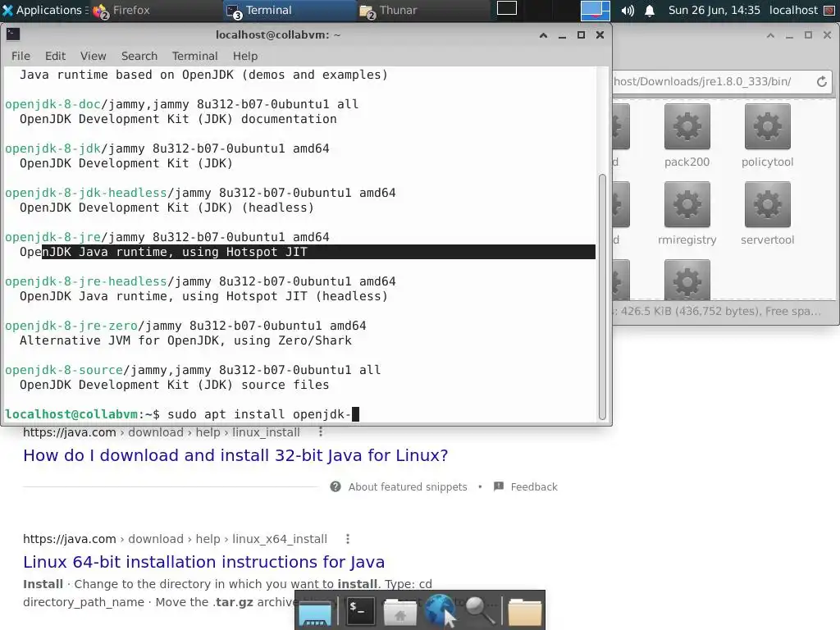Select the blue workspace switcher in panel

pos(596,10)
